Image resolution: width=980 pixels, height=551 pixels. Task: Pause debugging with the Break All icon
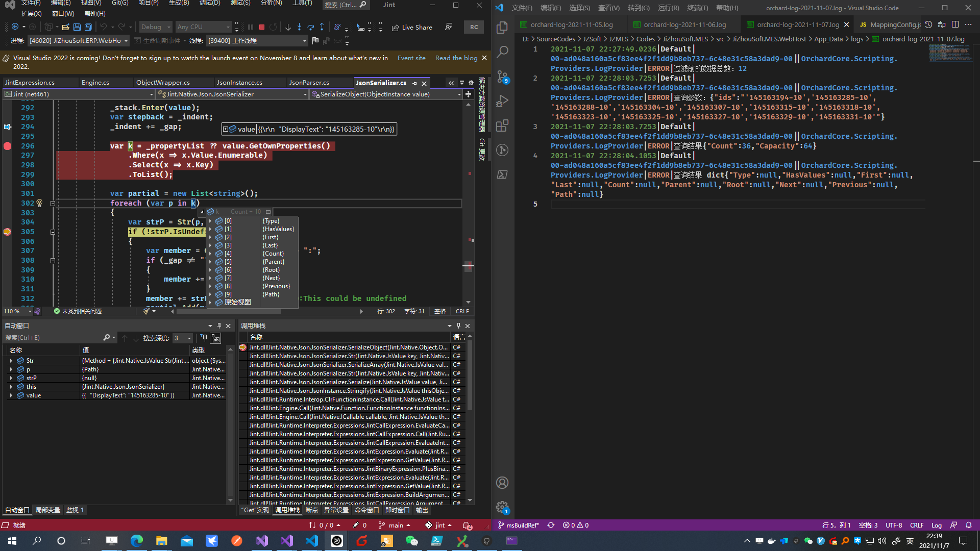pos(250,27)
